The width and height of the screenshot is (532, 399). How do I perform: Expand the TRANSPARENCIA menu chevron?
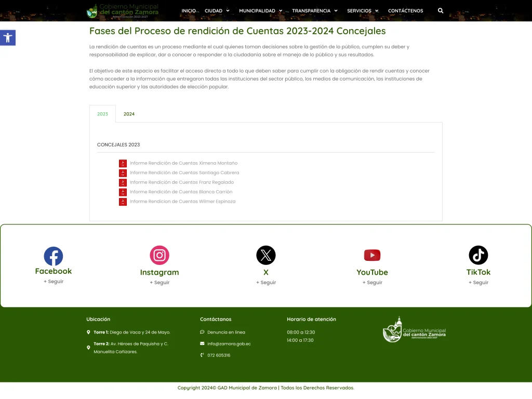coord(311,10)
